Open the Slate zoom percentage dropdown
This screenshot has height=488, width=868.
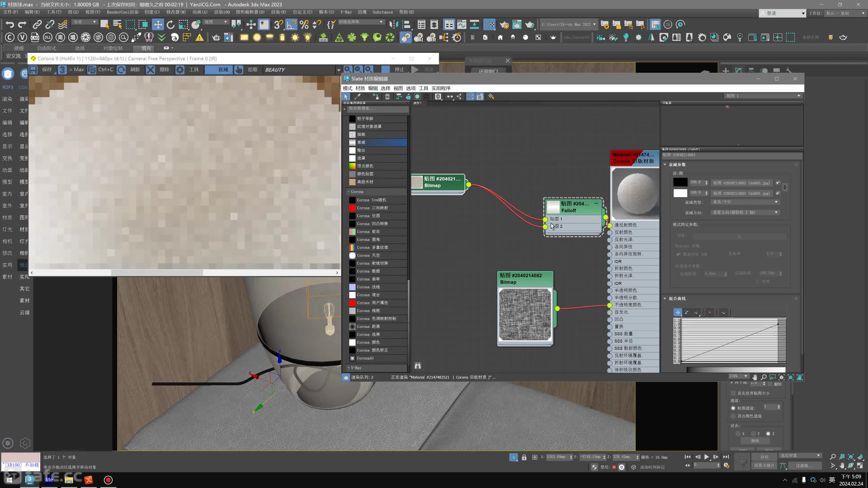[x=738, y=376]
